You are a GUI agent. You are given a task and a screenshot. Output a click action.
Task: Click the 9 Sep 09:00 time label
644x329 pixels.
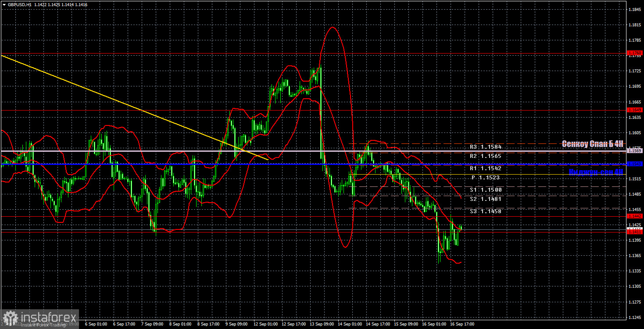tap(237, 324)
